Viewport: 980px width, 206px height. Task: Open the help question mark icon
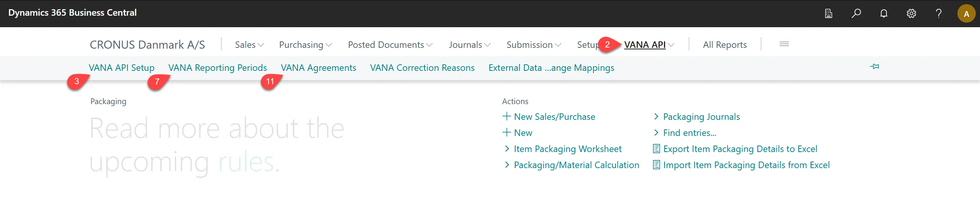point(939,14)
